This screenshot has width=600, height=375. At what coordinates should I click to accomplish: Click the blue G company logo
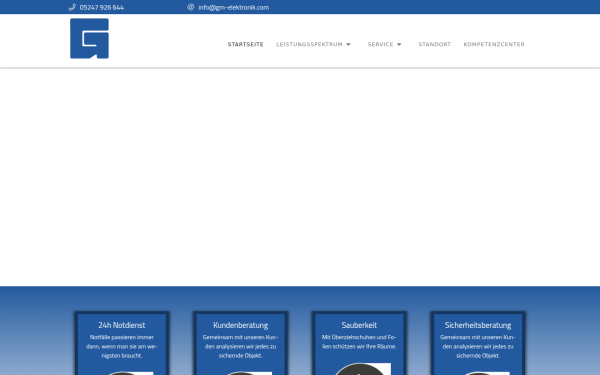click(x=89, y=38)
